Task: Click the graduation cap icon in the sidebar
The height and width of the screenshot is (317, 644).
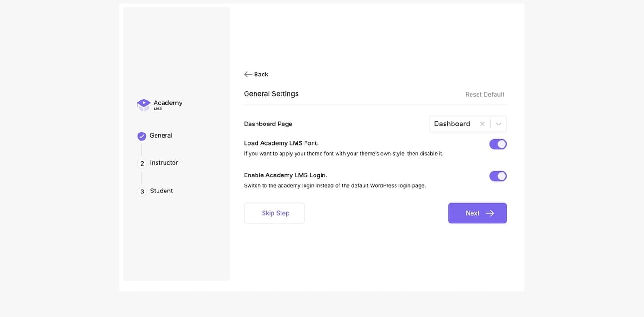Action: click(x=143, y=104)
